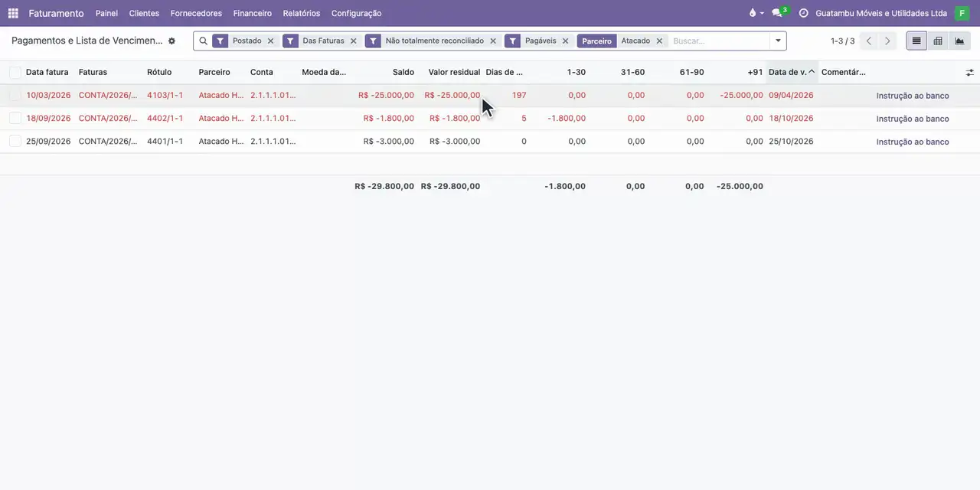Open the apps grid home menu
Screen dimensions: 980x490
pos(13,13)
